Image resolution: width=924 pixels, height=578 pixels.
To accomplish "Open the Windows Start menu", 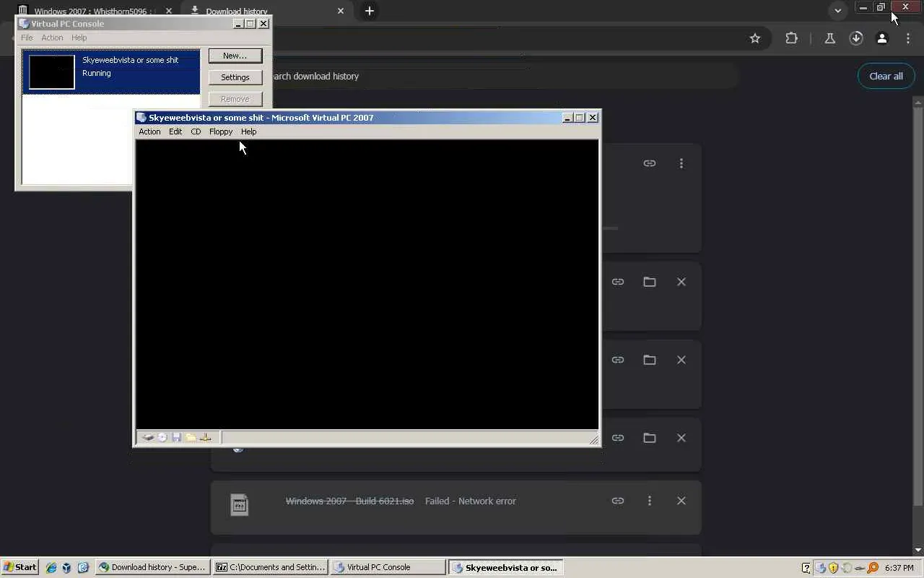I will pos(19,567).
